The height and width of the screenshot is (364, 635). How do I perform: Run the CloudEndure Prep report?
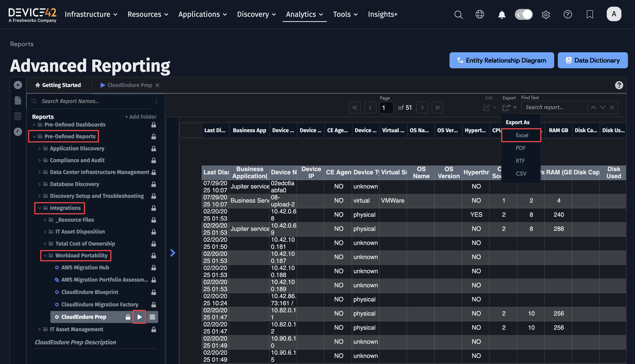(139, 317)
